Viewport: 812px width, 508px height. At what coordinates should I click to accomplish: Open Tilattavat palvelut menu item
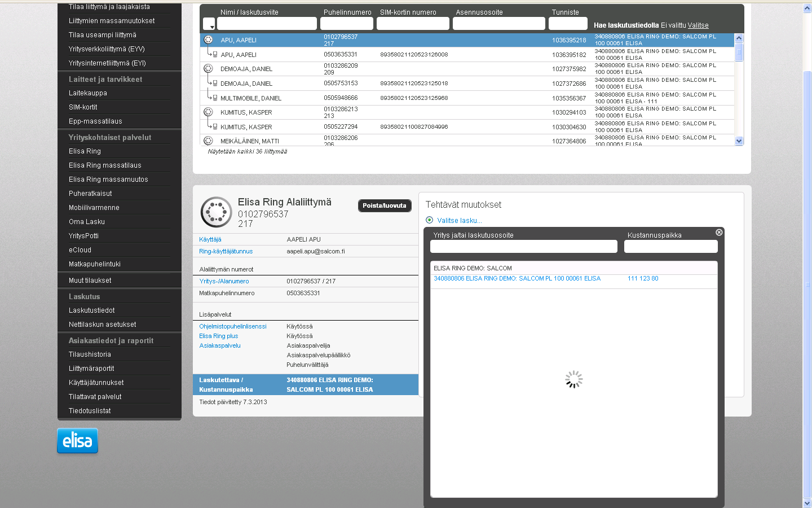[x=95, y=397]
